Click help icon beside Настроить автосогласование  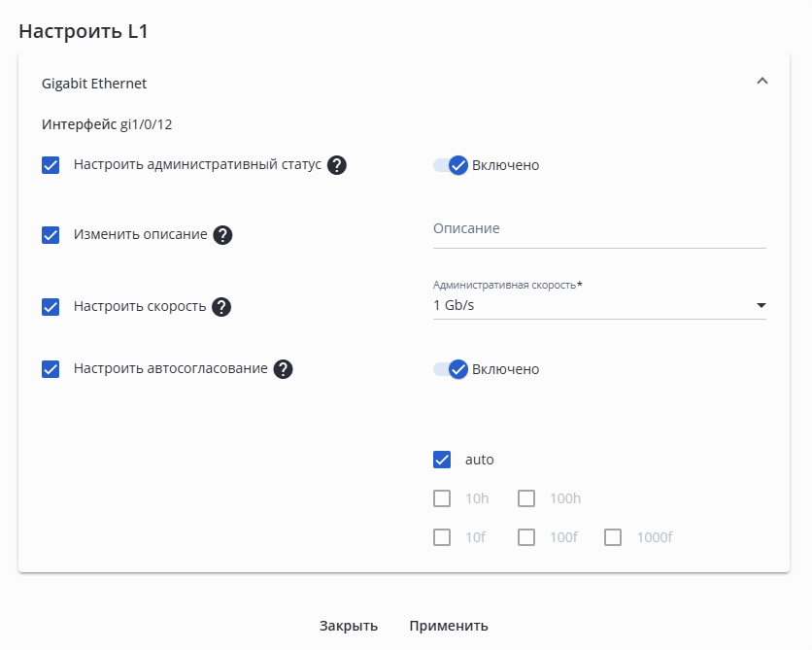pyautogui.click(x=283, y=369)
